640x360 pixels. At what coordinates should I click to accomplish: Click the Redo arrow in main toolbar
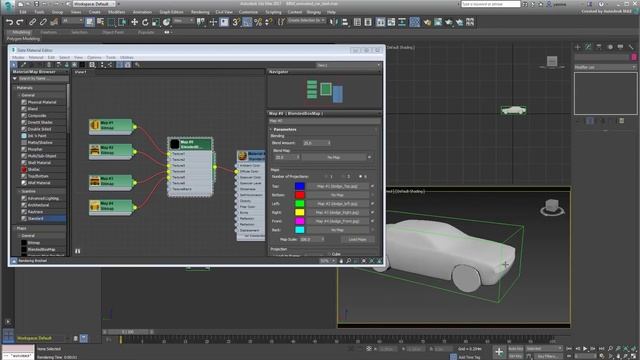tap(19, 22)
